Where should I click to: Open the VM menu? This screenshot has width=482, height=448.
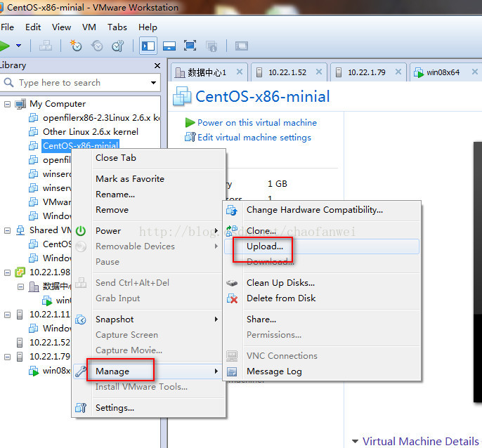click(89, 27)
